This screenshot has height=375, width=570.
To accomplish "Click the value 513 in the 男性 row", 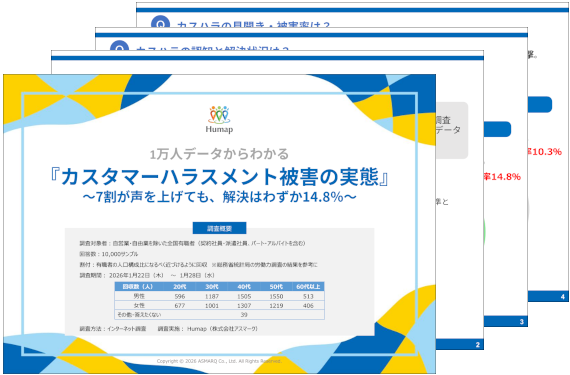I will 308,297.
